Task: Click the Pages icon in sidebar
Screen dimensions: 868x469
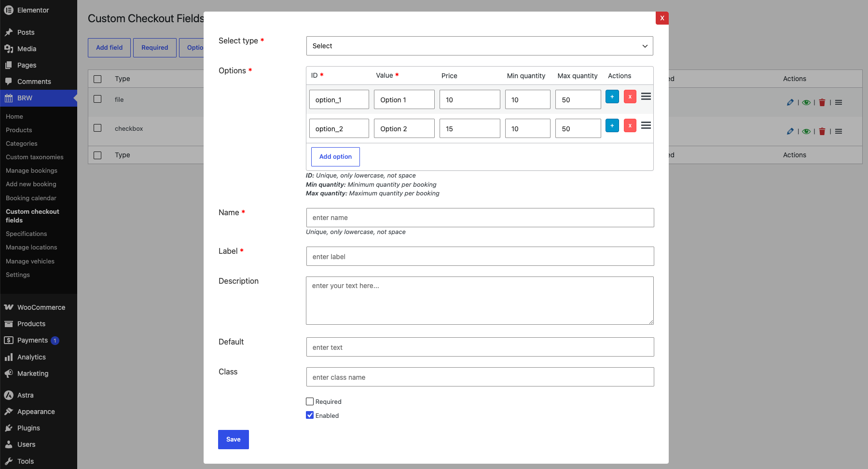Action: click(x=9, y=65)
